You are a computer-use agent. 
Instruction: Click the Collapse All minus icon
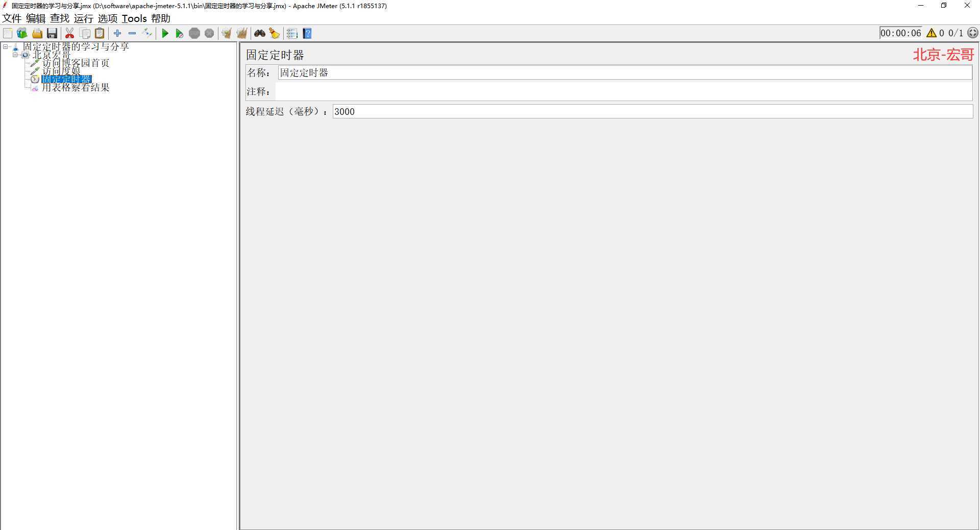(x=132, y=34)
